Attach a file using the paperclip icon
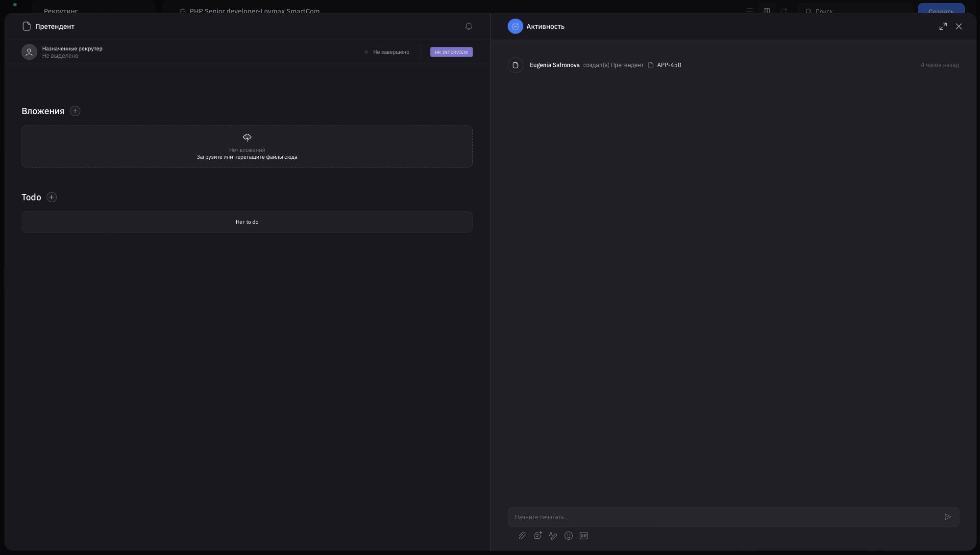 coord(522,535)
